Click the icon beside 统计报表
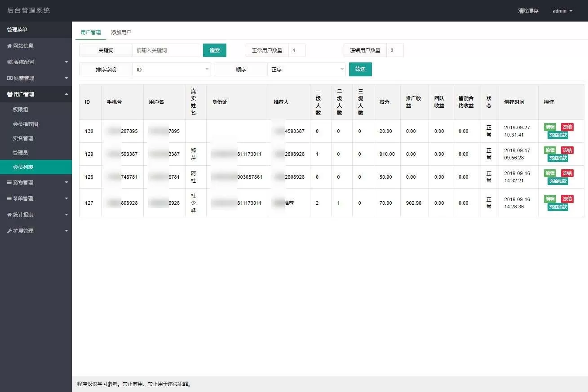 9,215
